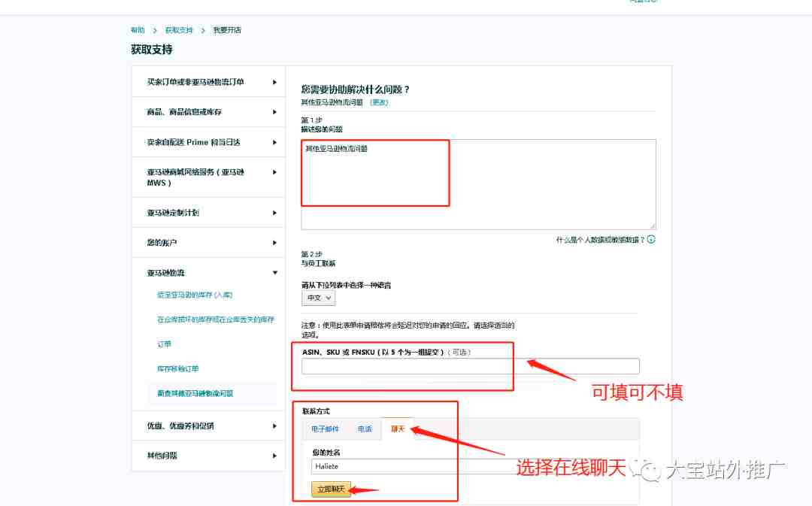The image size is (812, 506).
Task: Go to 帮助 in the breadcrumb
Action: coord(138,30)
